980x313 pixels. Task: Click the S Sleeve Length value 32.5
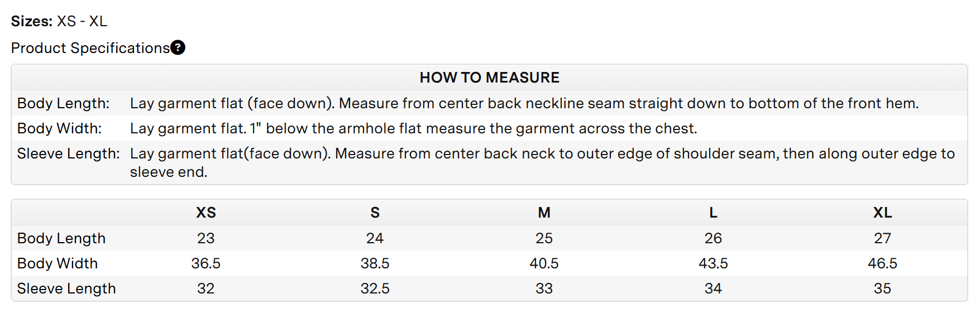coord(375,288)
